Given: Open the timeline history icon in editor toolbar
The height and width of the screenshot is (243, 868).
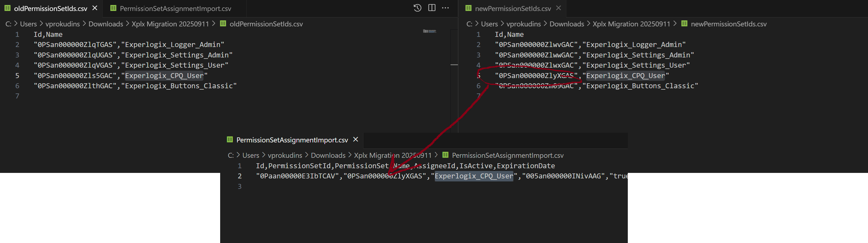Looking at the screenshot, I should click(418, 8).
